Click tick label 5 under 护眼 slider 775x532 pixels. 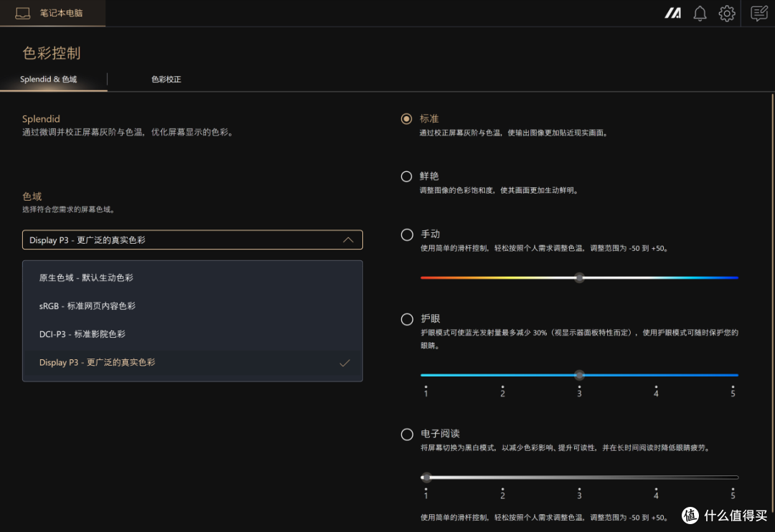coord(733,394)
